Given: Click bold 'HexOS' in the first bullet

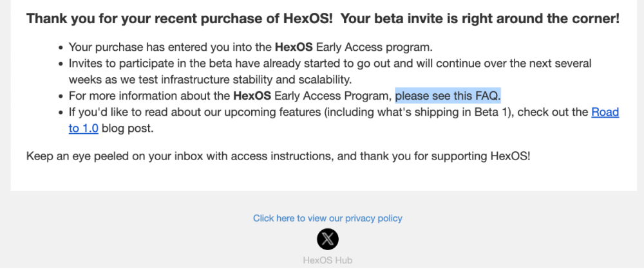Looking at the screenshot, I should [293, 47].
